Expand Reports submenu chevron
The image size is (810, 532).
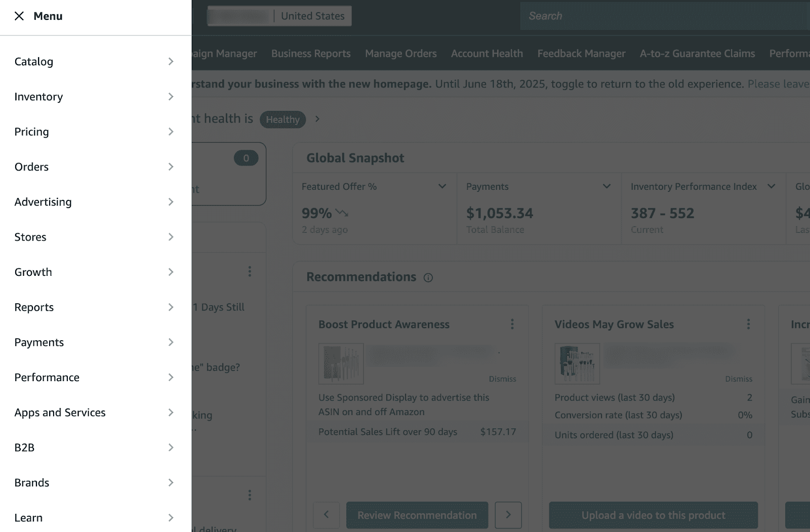click(x=171, y=307)
